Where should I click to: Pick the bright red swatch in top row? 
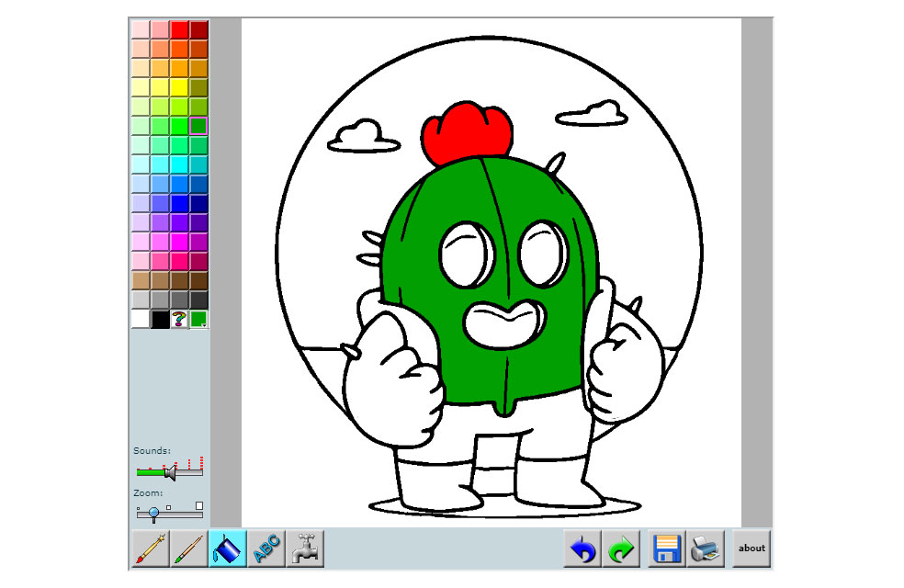[x=179, y=29]
